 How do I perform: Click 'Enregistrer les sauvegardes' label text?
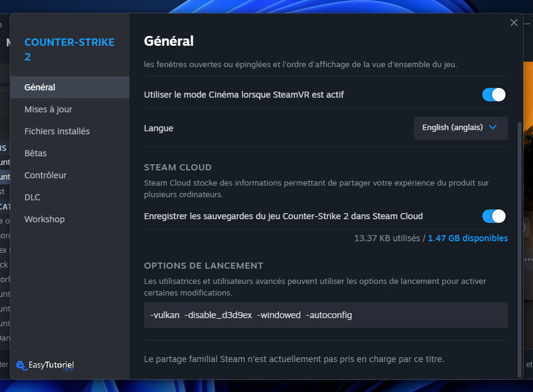pos(283,216)
